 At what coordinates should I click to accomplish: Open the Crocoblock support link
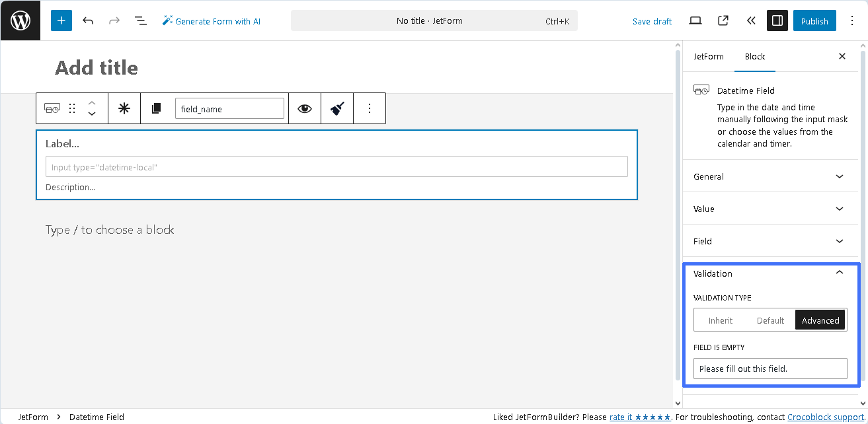click(824, 417)
